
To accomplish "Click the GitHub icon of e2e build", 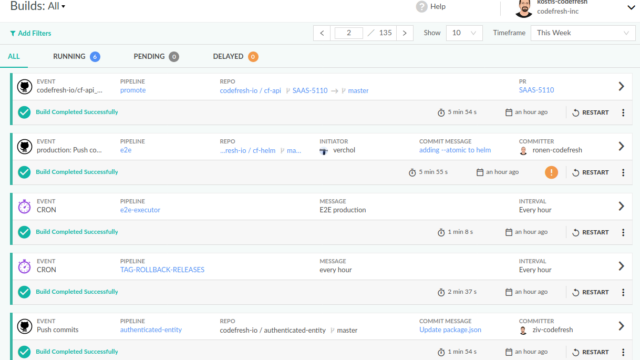I will (x=24, y=147).
